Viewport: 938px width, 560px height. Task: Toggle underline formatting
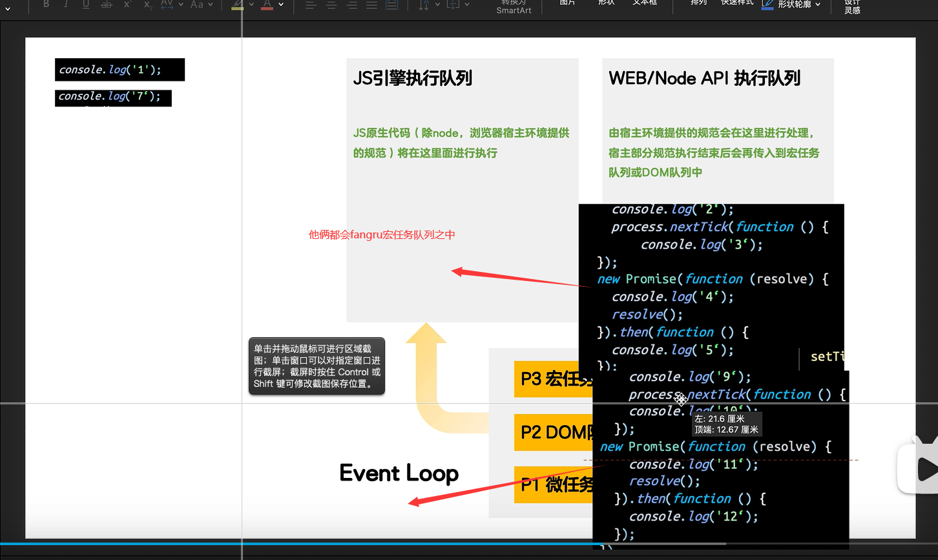coord(86,4)
